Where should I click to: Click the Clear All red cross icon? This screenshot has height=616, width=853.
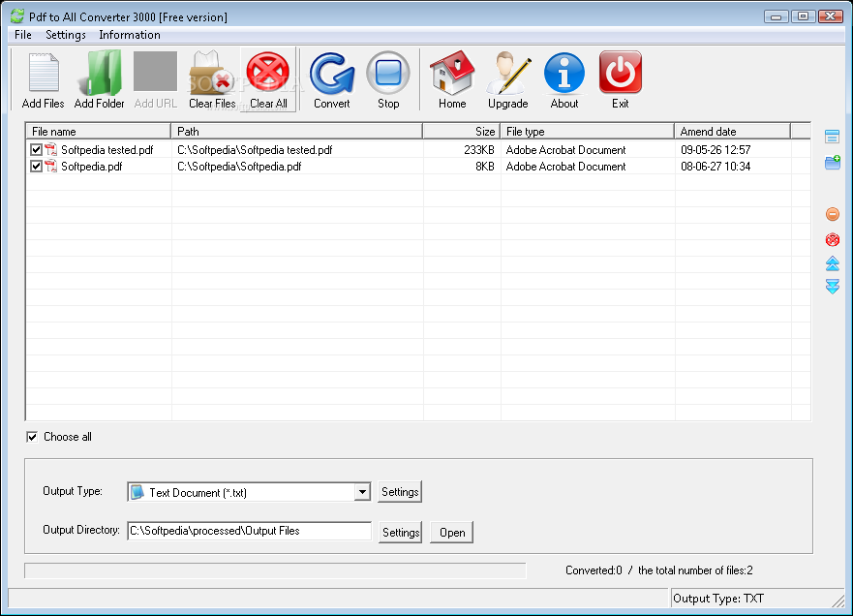[x=267, y=73]
